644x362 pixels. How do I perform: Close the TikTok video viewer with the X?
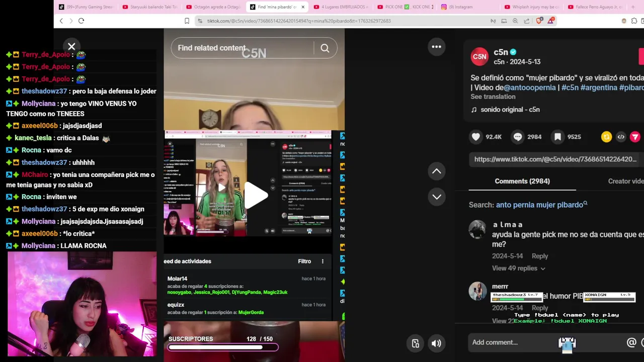coord(71,47)
